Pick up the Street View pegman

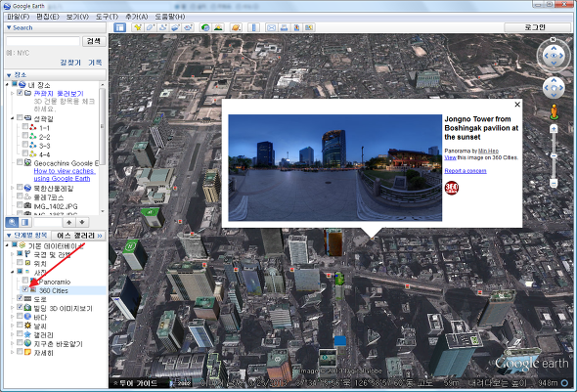(554, 111)
